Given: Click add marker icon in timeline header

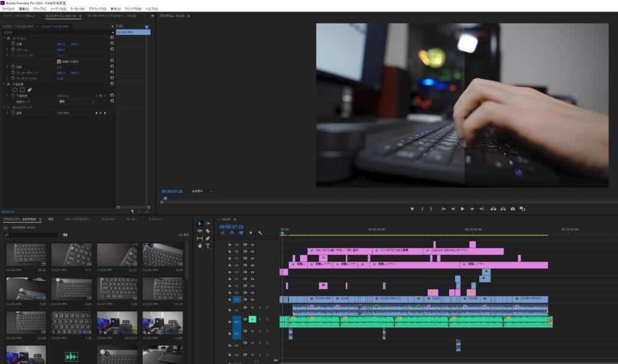Looking at the screenshot, I should [x=250, y=233].
